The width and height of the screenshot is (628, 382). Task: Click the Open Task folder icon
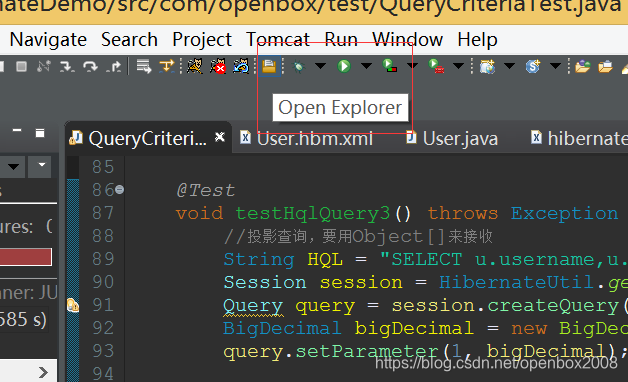click(605, 66)
